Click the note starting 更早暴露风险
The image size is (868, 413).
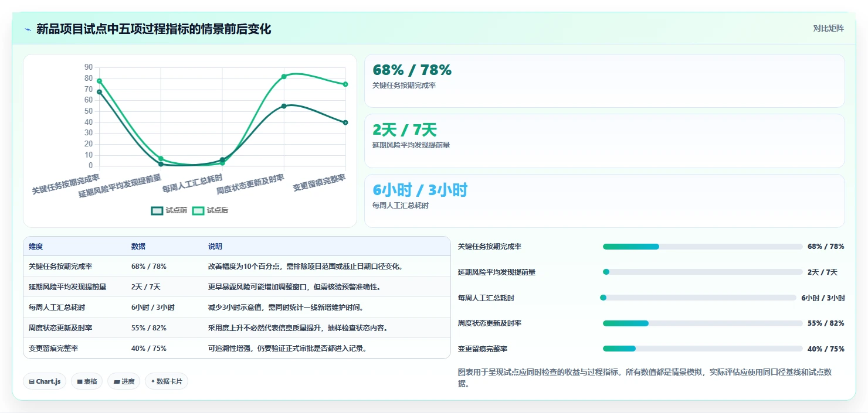pyautogui.click(x=295, y=287)
